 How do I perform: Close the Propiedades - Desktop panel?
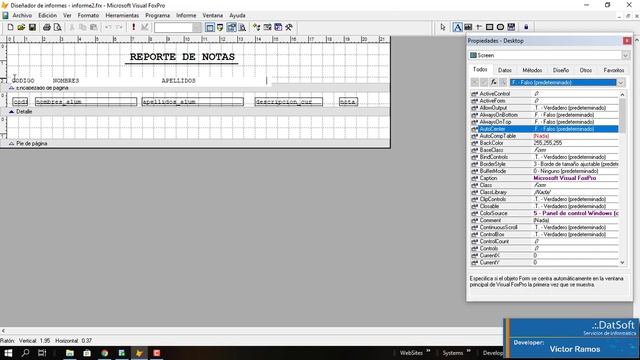(x=627, y=41)
